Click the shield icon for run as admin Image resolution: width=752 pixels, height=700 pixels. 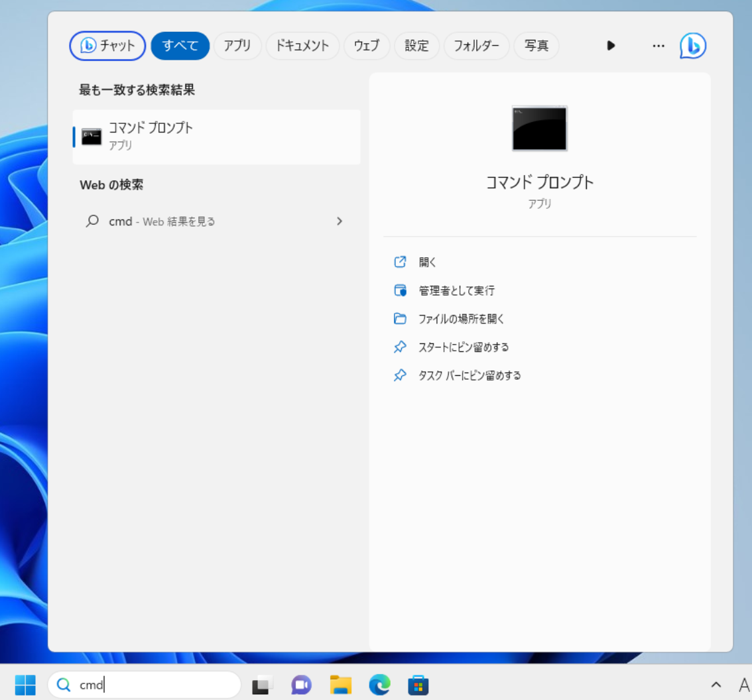(400, 290)
